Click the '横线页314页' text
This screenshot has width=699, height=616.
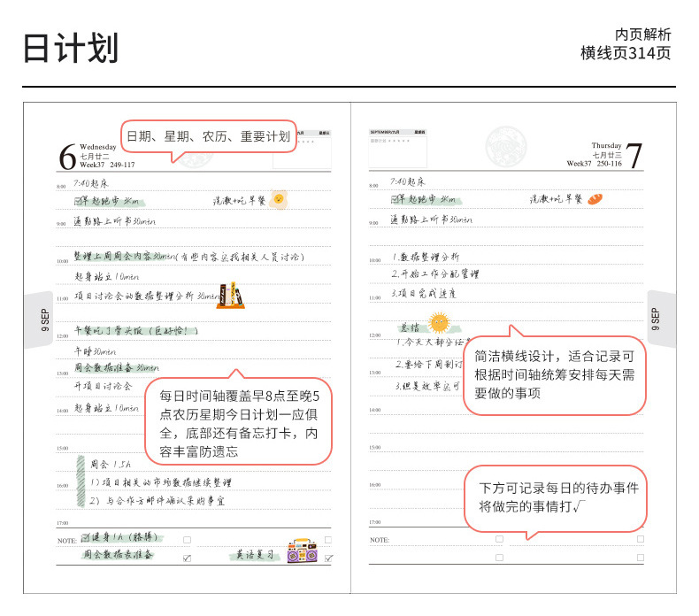(626, 53)
